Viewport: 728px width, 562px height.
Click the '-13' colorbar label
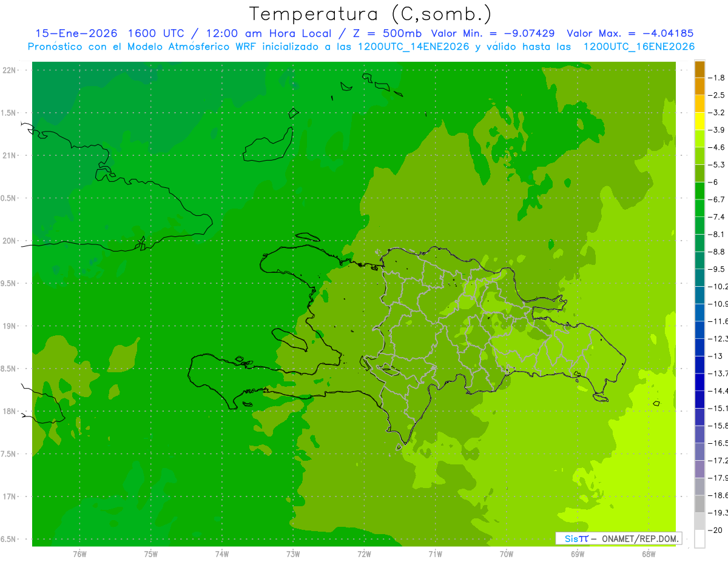[716, 356]
